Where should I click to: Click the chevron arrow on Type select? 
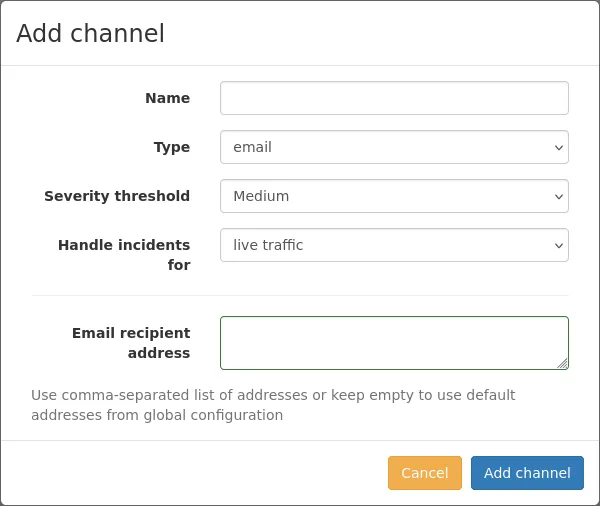(x=558, y=148)
